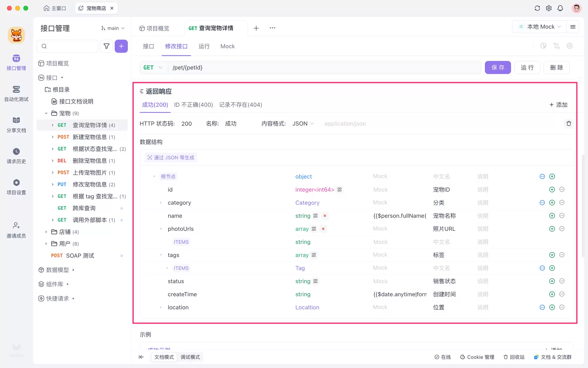Add a new tab with plus icon
Viewport: 588px width, 368px height.
[x=256, y=28]
